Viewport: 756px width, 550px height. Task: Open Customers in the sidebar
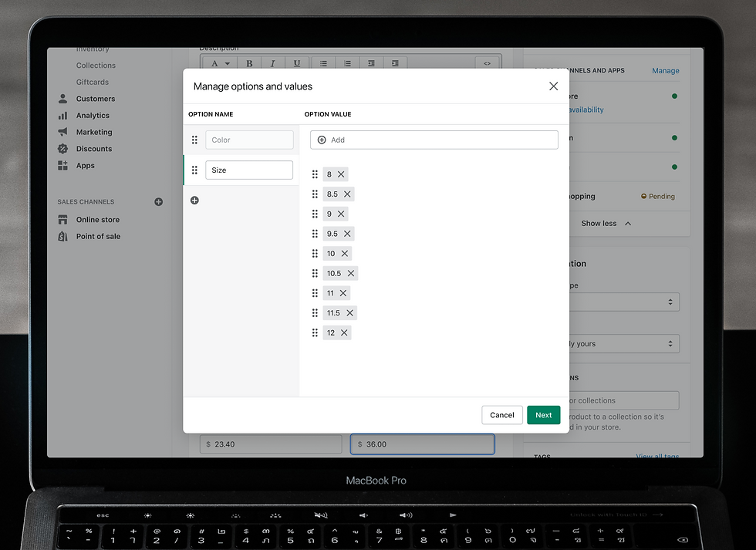pyautogui.click(x=96, y=99)
